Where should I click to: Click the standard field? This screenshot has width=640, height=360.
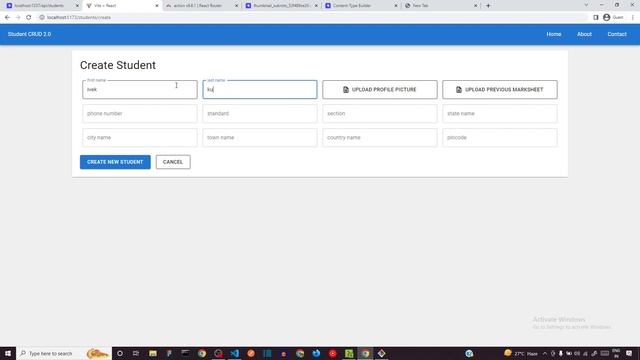pyautogui.click(x=260, y=113)
